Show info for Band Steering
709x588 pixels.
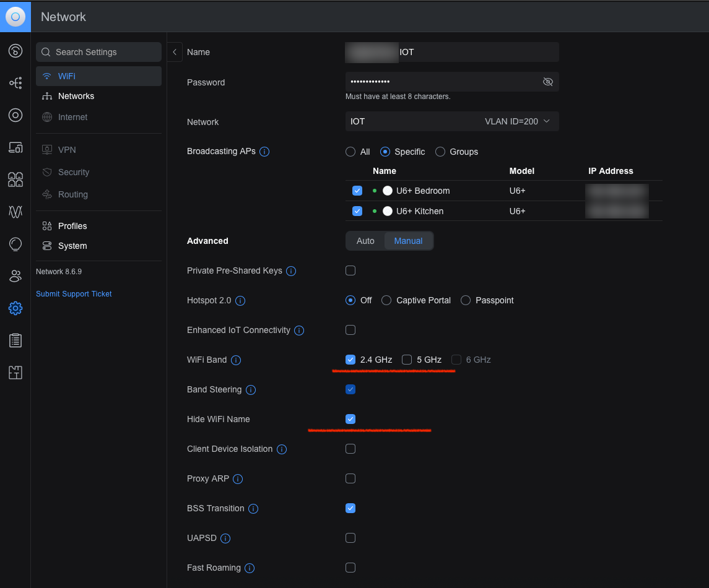[x=251, y=389]
